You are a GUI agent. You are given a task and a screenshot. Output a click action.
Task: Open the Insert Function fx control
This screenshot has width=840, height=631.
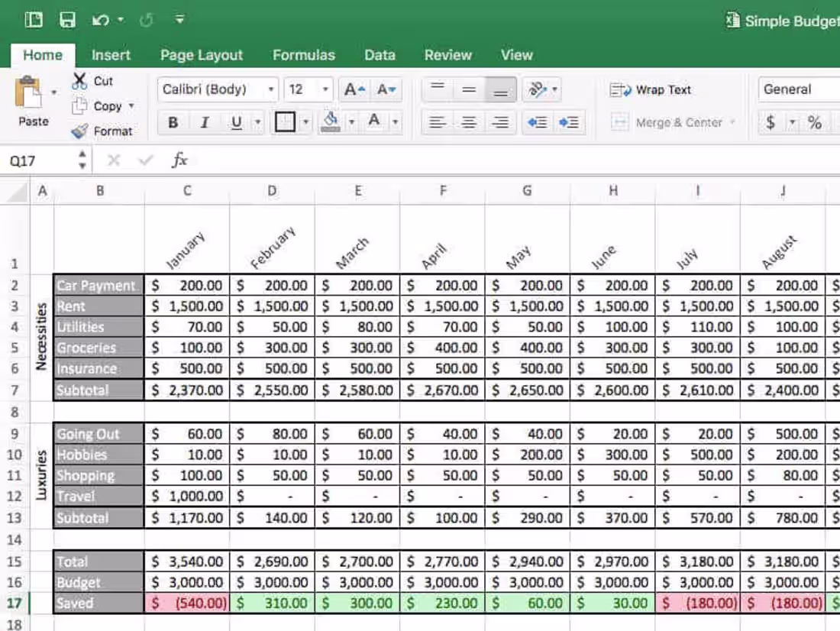pos(179,160)
